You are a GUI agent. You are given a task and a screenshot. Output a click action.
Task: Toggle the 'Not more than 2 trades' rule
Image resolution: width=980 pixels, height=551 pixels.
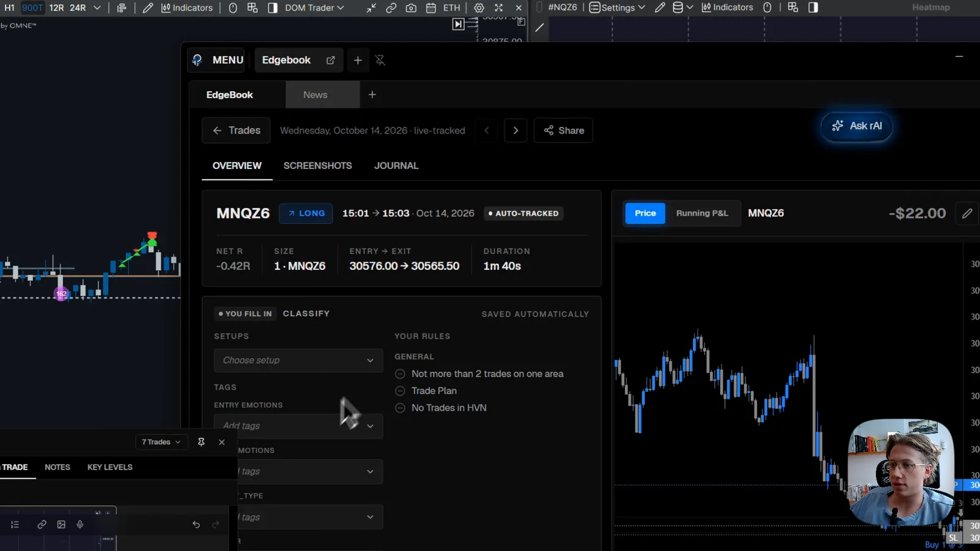pyautogui.click(x=400, y=374)
